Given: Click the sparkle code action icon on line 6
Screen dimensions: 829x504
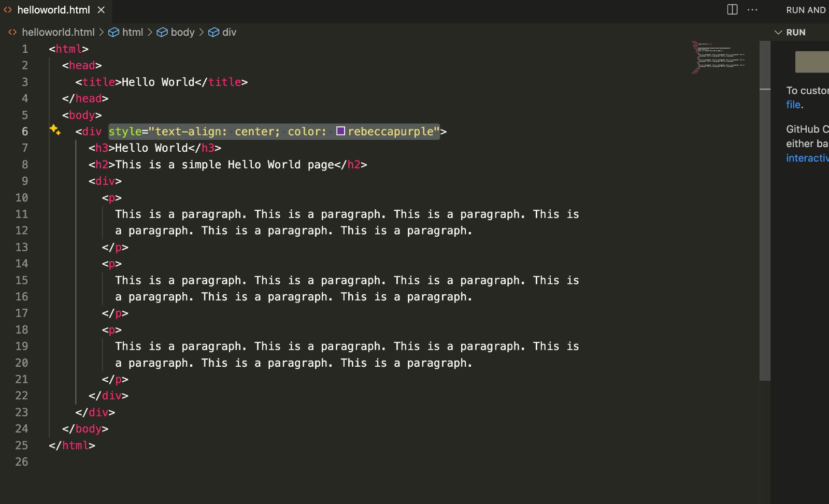Looking at the screenshot, I should [55, 130].
